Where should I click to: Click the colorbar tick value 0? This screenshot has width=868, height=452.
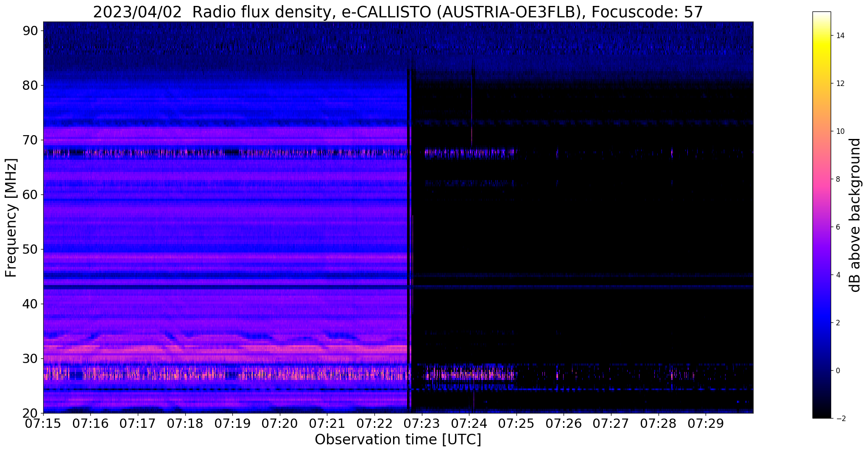837,371
